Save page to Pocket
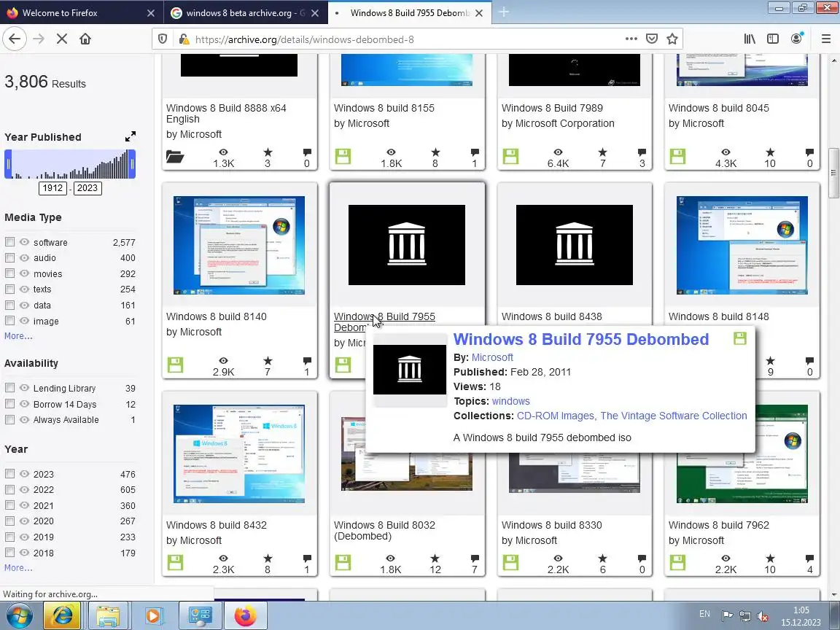Screen dimensions: 840x630 [652, 39]
